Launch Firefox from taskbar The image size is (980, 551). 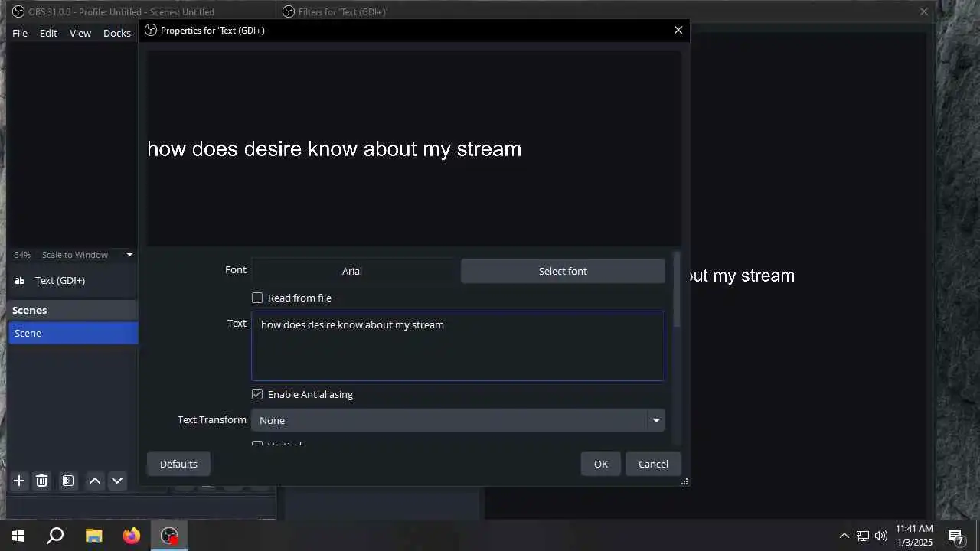point(132,536)
